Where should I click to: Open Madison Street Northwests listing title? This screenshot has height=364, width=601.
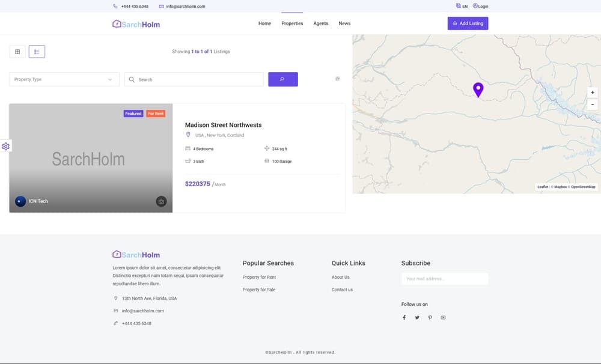pyautogui.click(x=223, y=125)
